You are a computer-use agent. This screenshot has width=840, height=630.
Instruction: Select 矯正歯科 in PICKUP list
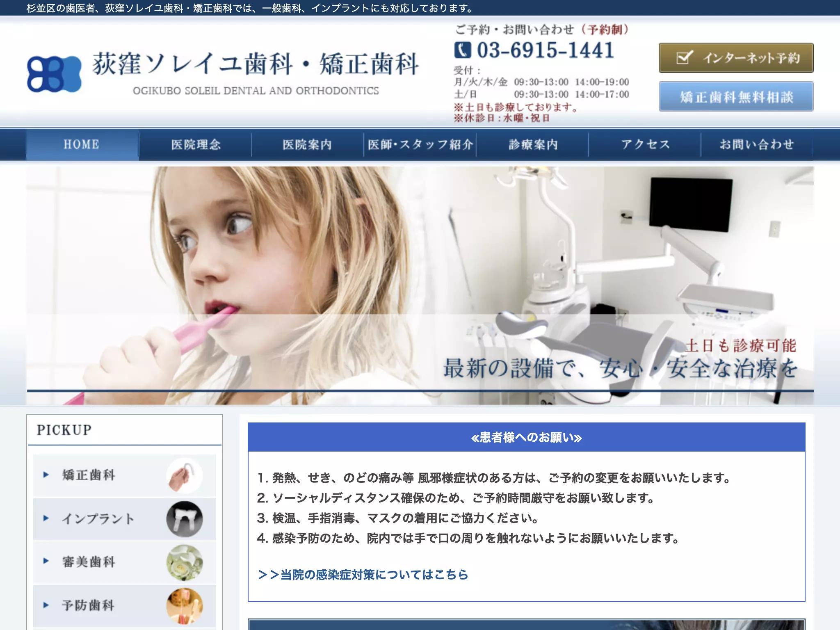pyautogui.click(x=124, y=476)
